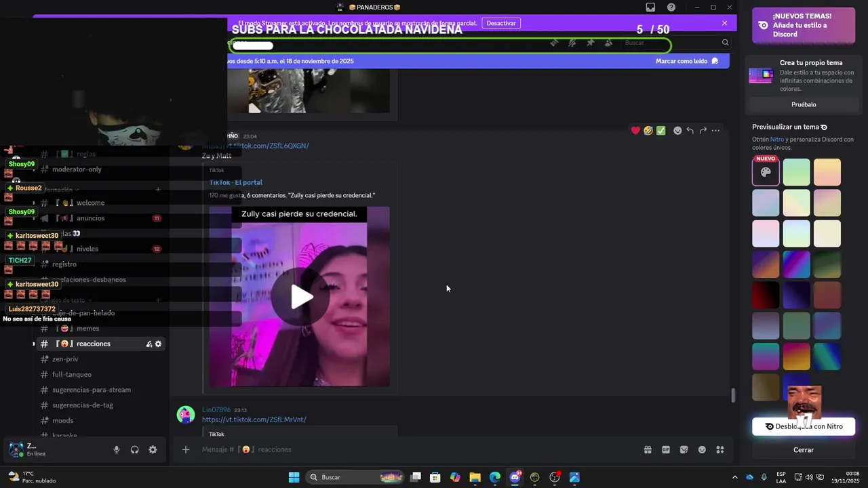Viewport: 868px width, 488px height.
Task: Click Marcar como leído
Action: pos(687,61)
